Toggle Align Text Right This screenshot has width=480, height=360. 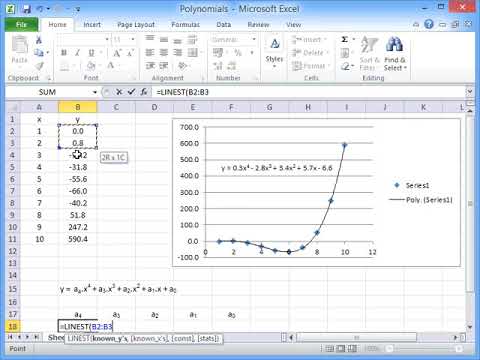pos(177,53)
